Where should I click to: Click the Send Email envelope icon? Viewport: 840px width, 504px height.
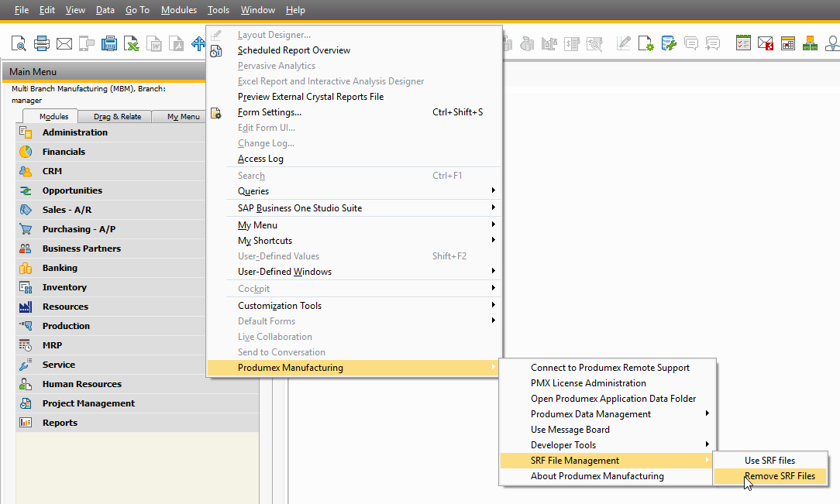pyautogui.click(x=64, y=43)
